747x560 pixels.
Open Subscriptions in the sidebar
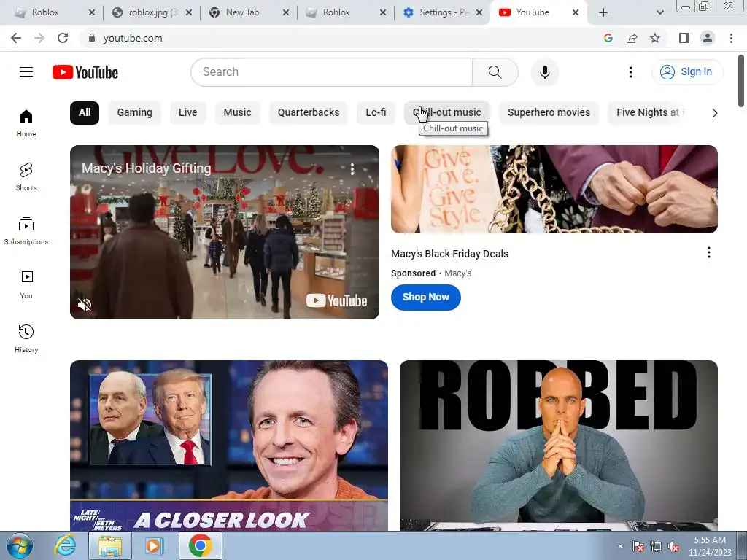[x=26, y=231]
